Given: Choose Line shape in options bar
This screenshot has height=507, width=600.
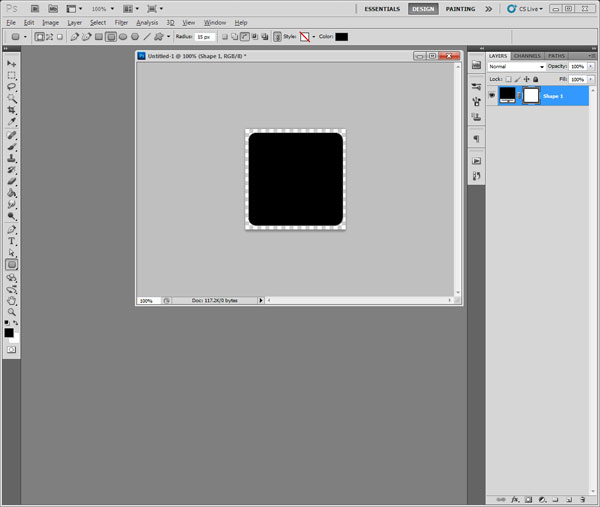Looking at the screenshot, I should 147,37.
